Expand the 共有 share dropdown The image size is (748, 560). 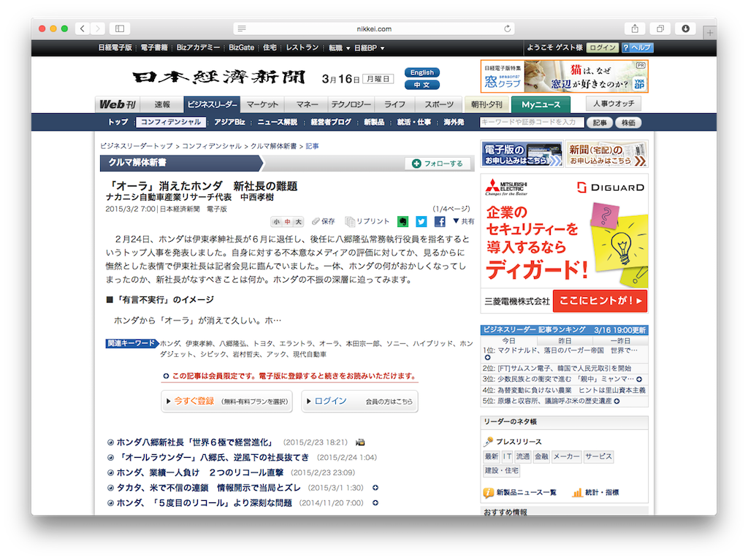[x=463, y=221]
